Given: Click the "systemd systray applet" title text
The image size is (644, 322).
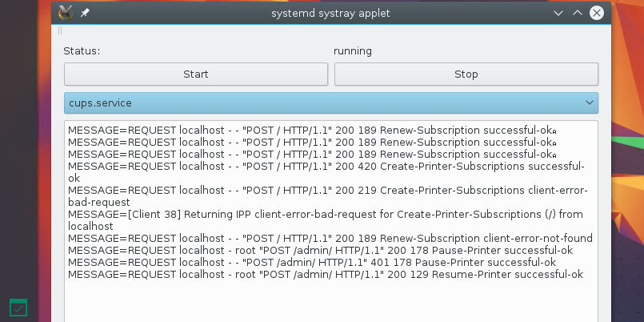Looking at the screenshot, I should coord(330,13).
